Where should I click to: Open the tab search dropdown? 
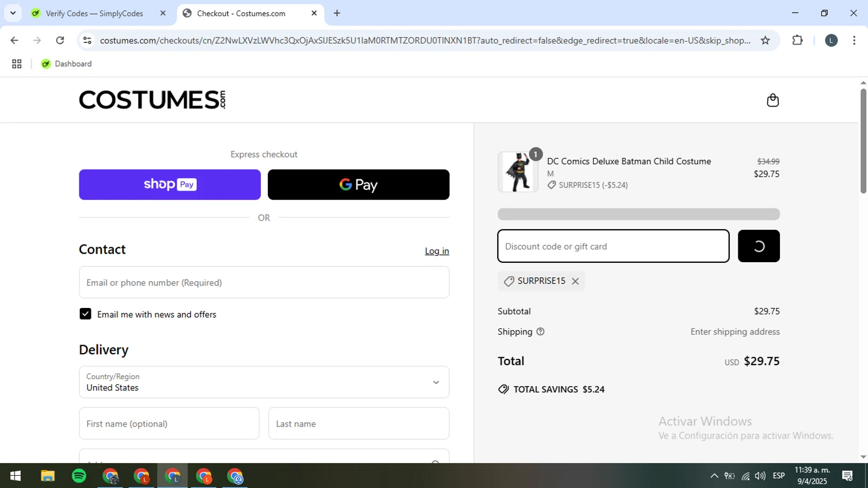pos(13,13)
